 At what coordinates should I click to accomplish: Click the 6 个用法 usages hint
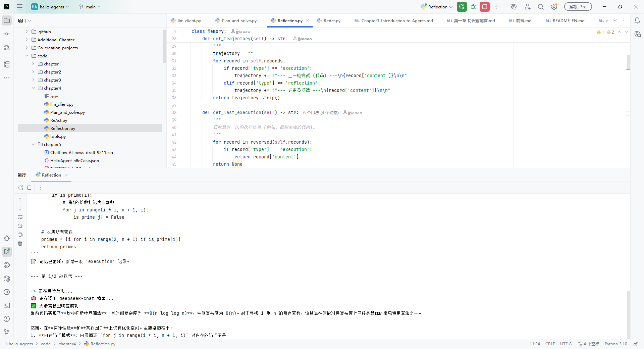click(321, 113)
